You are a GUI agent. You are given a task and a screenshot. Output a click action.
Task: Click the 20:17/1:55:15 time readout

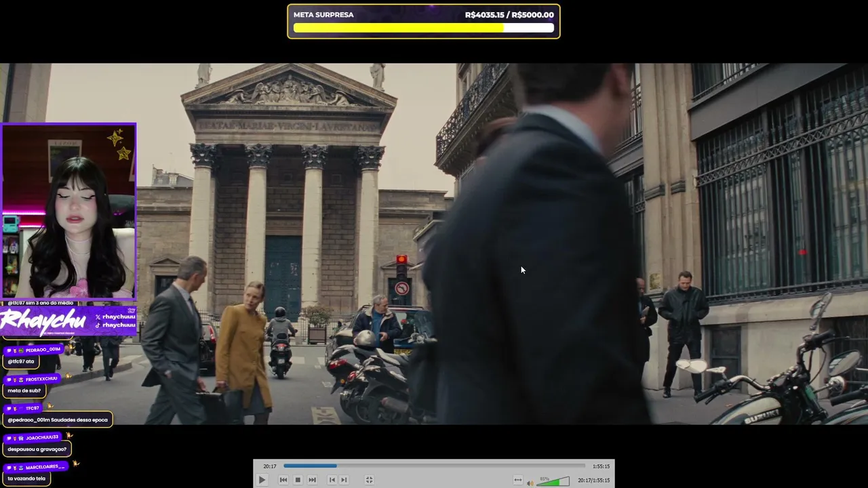click(594, 481)
